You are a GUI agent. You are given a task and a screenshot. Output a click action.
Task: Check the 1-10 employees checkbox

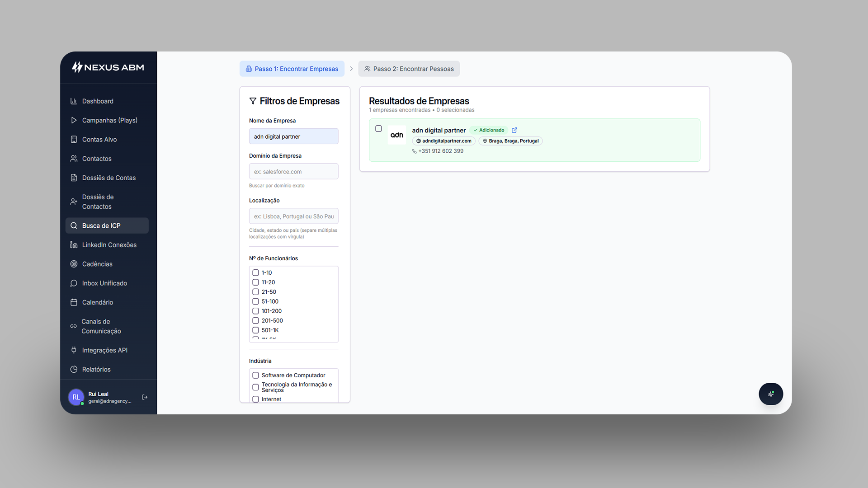(255, 273)
